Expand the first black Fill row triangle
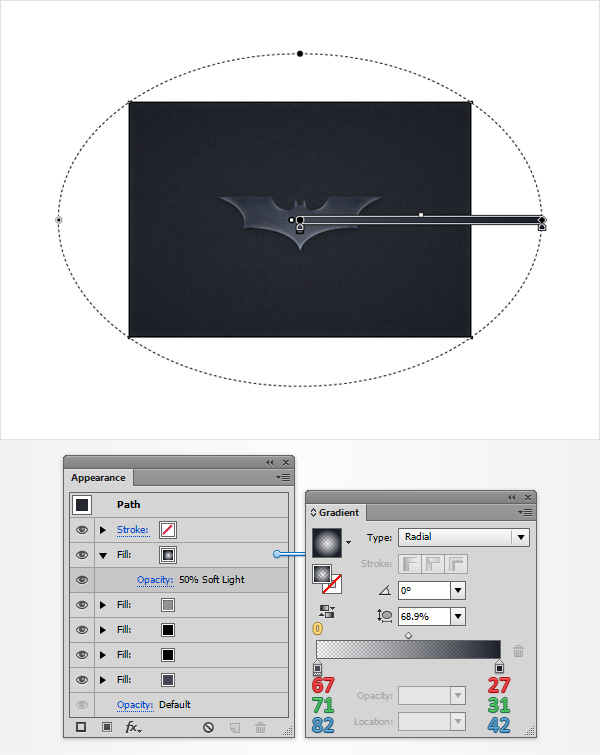The image size is (600, 755). 103,630
